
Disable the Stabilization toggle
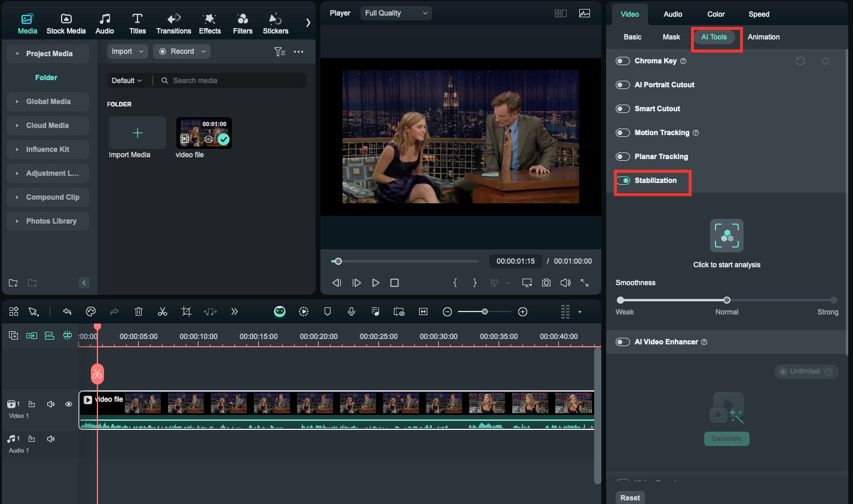[623, 181]
